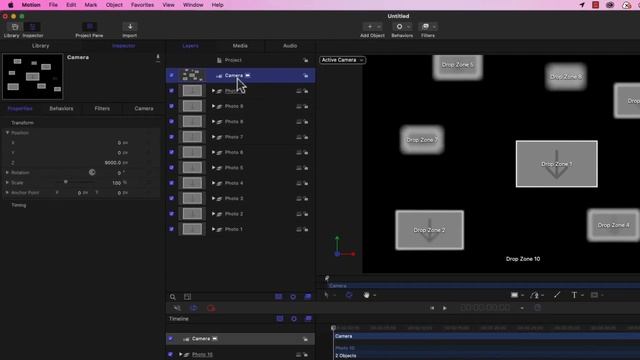Open the Behaviors toolbar menu
Screen dimensions: 640x360
pos(402,27)
